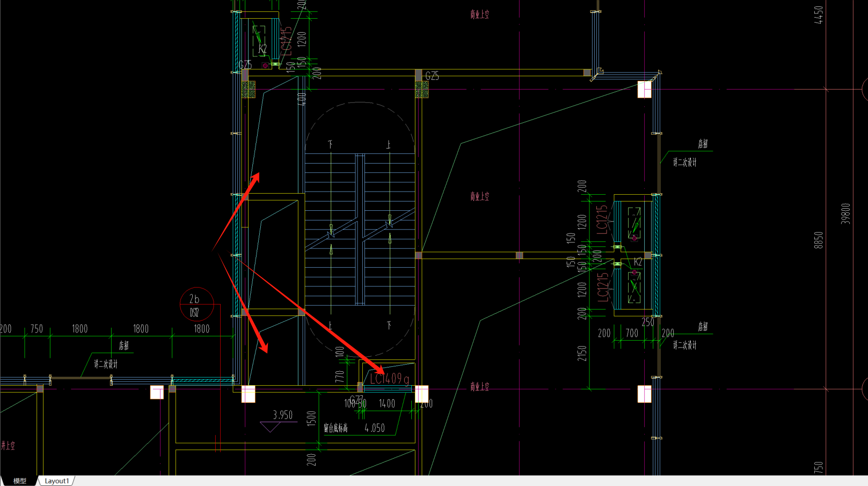Click the triangle elevation marker below 3.950
This screenshot has width=868, height=486.
(271, 427)
